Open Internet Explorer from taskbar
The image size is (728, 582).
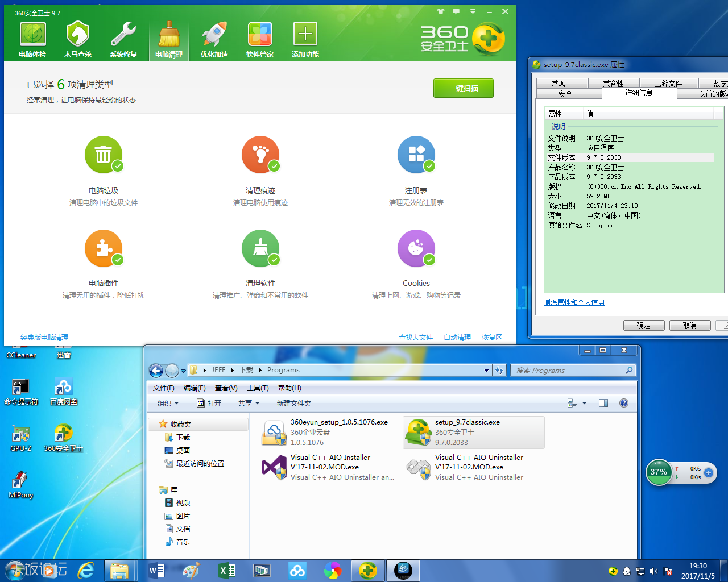pos(86,571)
